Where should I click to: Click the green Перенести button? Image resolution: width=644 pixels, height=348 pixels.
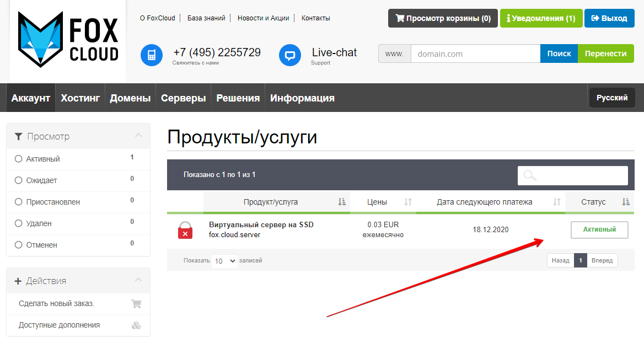(x=605, y=53)
